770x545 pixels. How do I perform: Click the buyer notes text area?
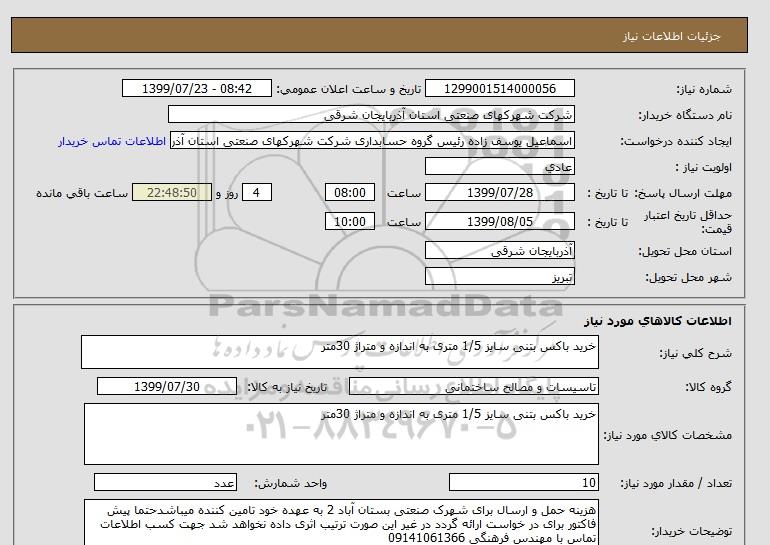tap(341, 522)
